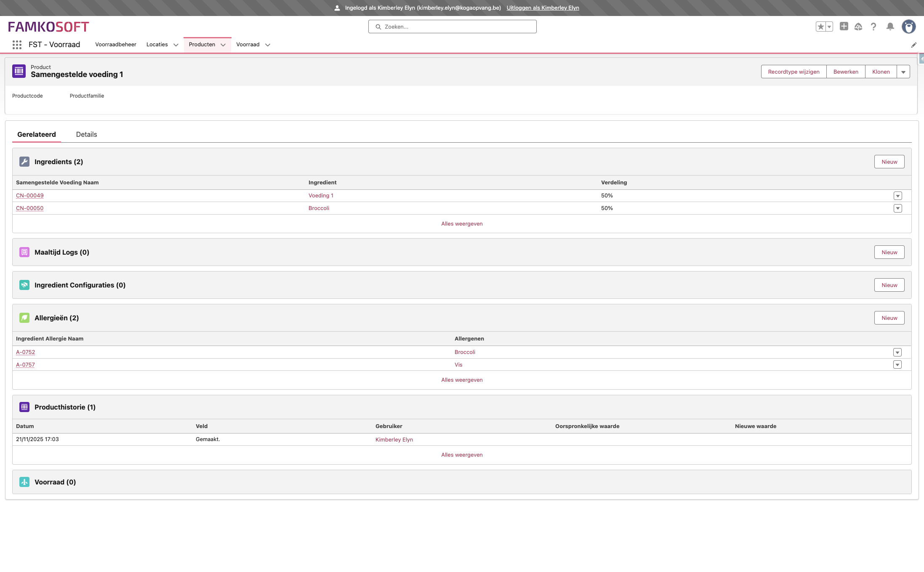This screenshot has height=572, width=924.
Task: Expand the Voorraad nav dropdown chevron
Action: [268, 45]
